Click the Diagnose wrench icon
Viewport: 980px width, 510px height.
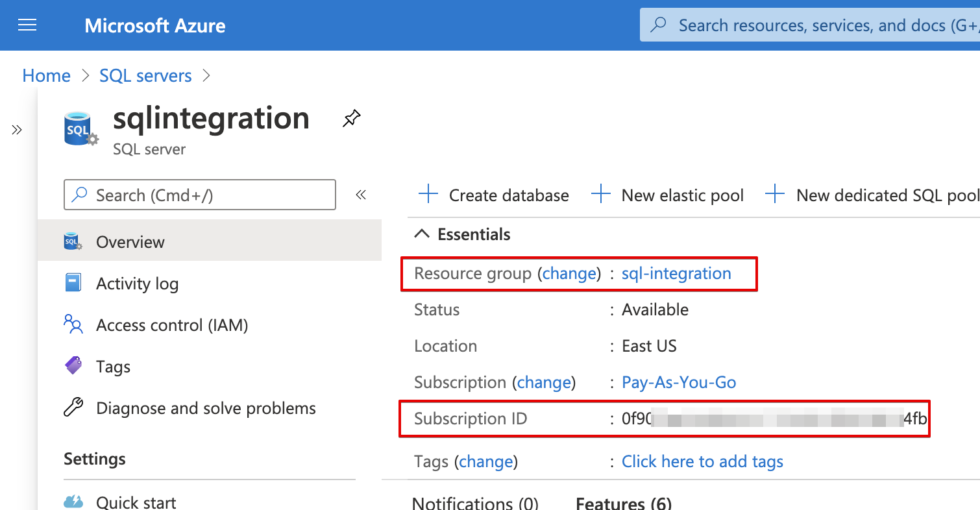(73, 407)
